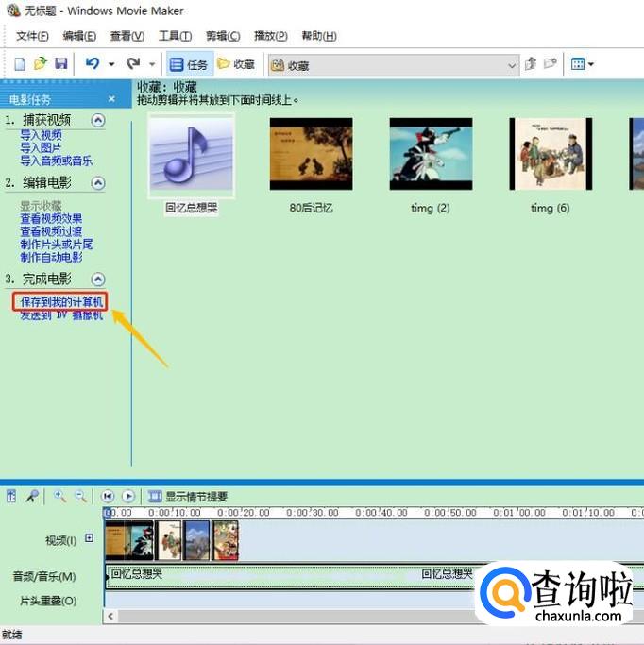Open the 文件 menu
644x645 pixels.
pyautogui.click(x=32, y=36)
